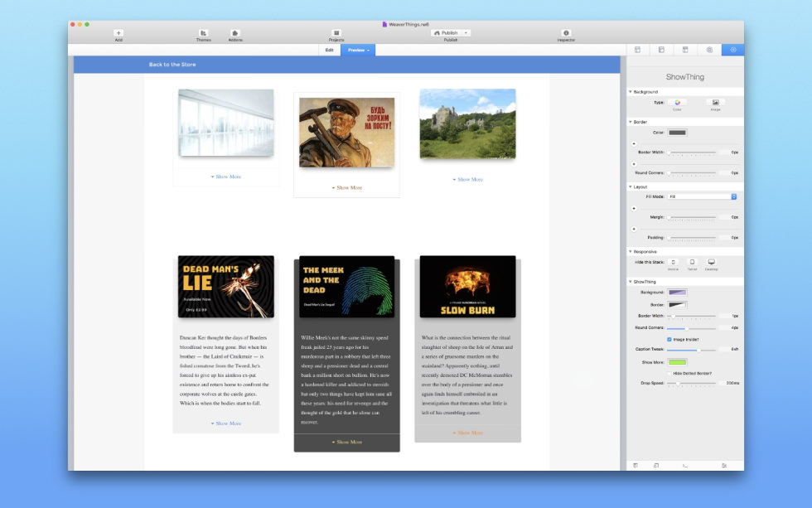Click Show More under the Soviet poster image
The height and width of the screenshot is (508, 812).
347,187
